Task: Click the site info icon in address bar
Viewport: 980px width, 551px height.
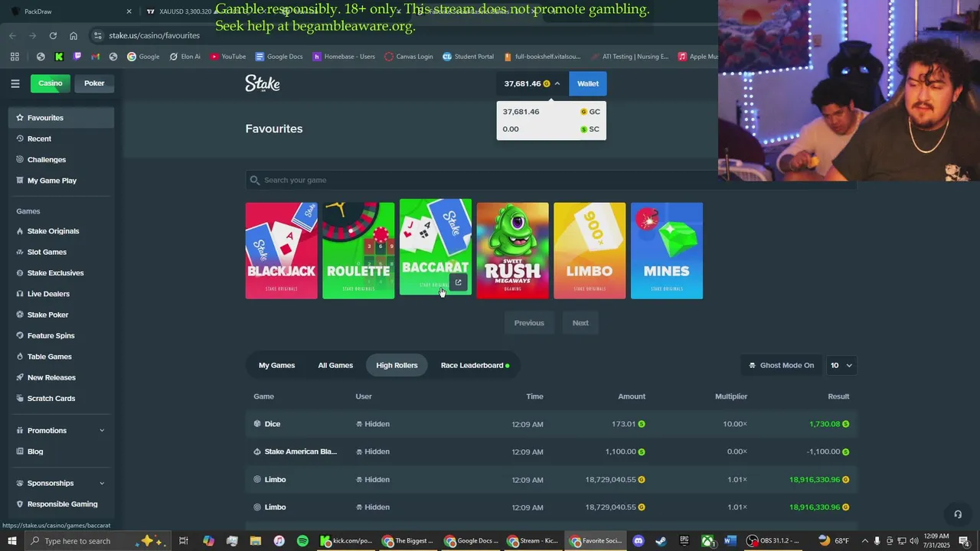Action: click(97, 35)
